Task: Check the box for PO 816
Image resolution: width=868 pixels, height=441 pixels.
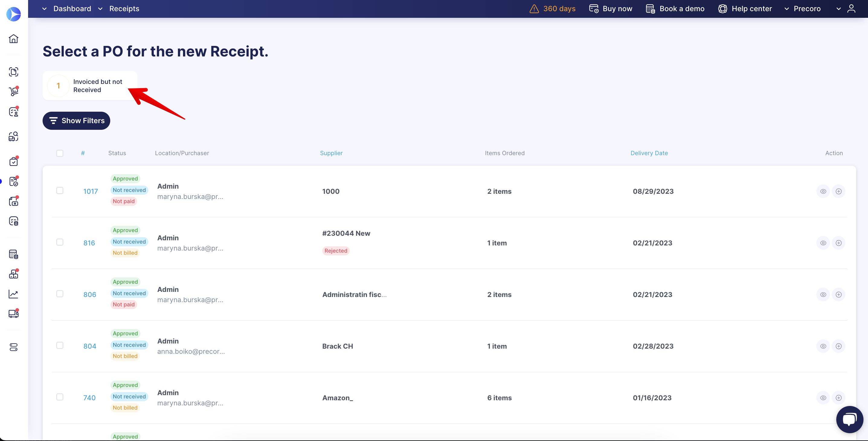Action: pyautogui.click(x=59, y=242)
